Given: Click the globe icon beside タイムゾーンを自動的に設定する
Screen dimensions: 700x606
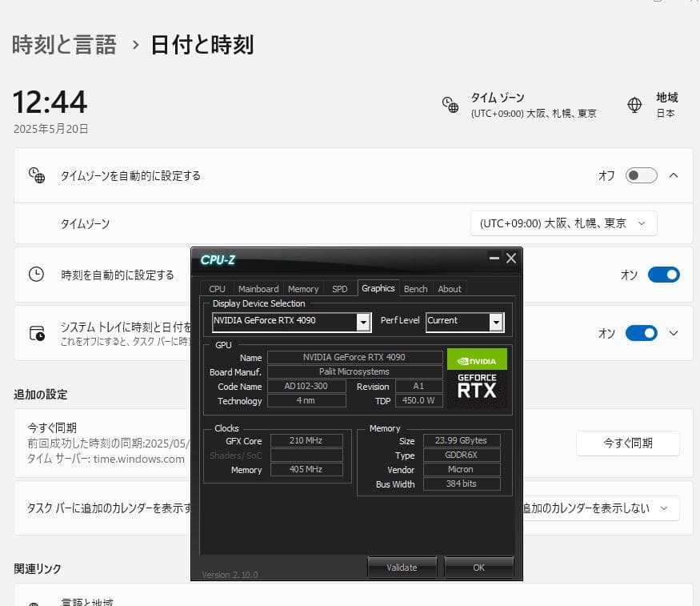Looking at the screenshot, I should coord(36,175).
